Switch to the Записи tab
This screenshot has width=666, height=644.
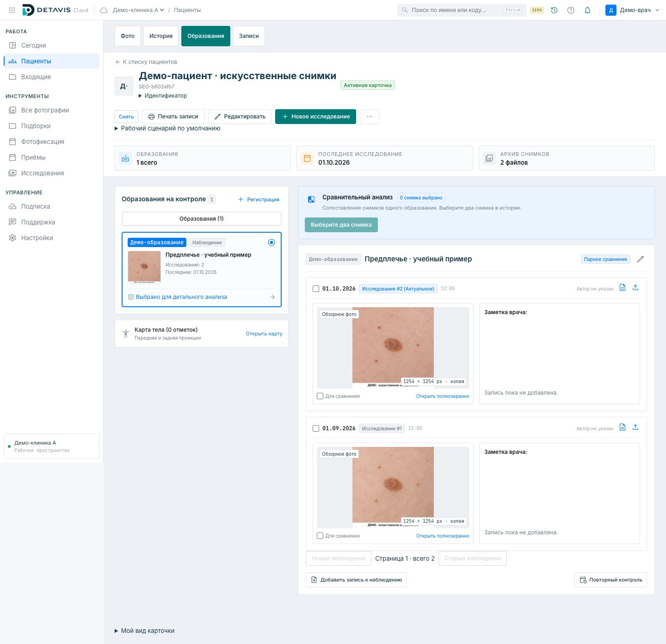pyautogui.click(x=249, y=36)
